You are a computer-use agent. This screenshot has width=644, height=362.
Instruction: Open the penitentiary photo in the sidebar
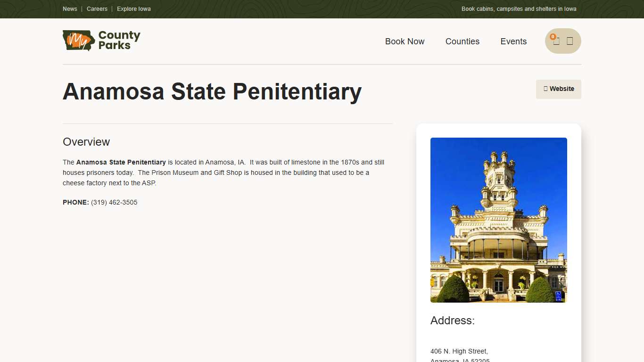click(498, 220)
